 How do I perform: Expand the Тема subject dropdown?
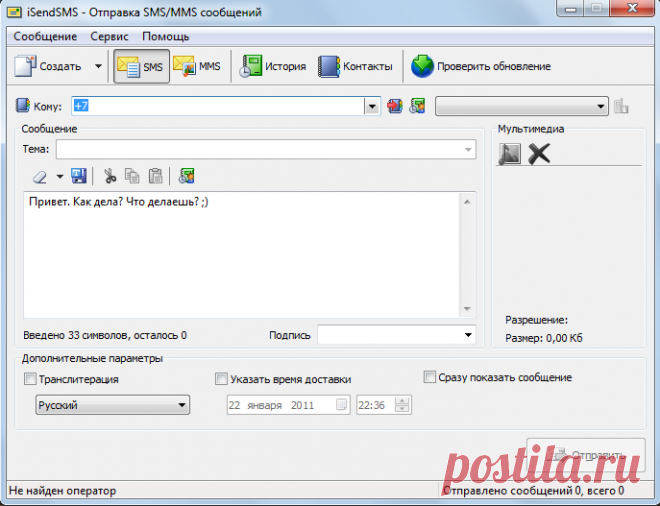(x=468, y=149)
